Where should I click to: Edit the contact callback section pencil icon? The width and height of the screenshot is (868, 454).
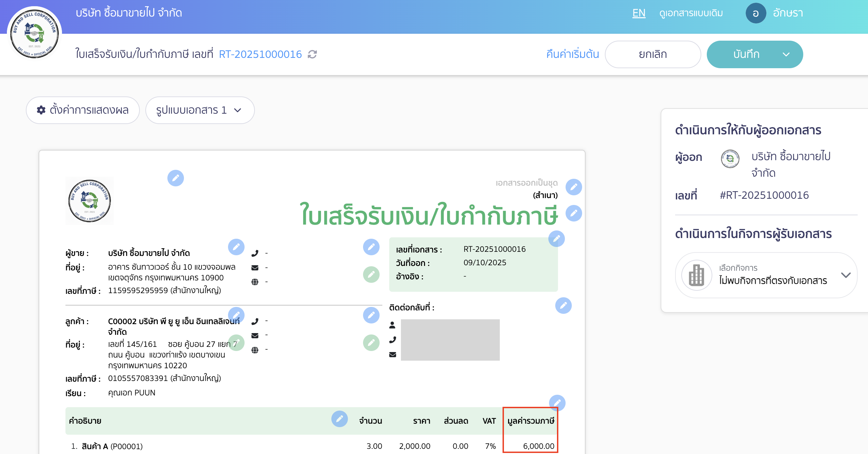point(564,305)
